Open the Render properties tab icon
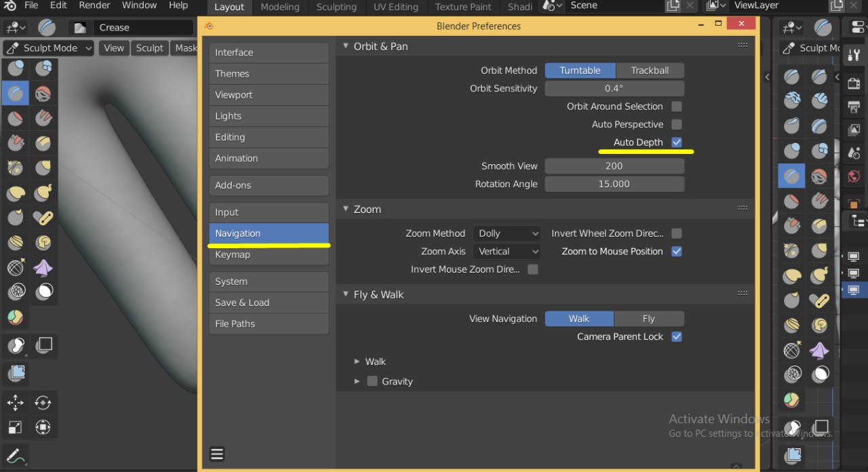The image size is (868, 472). [x=854, y=83]
